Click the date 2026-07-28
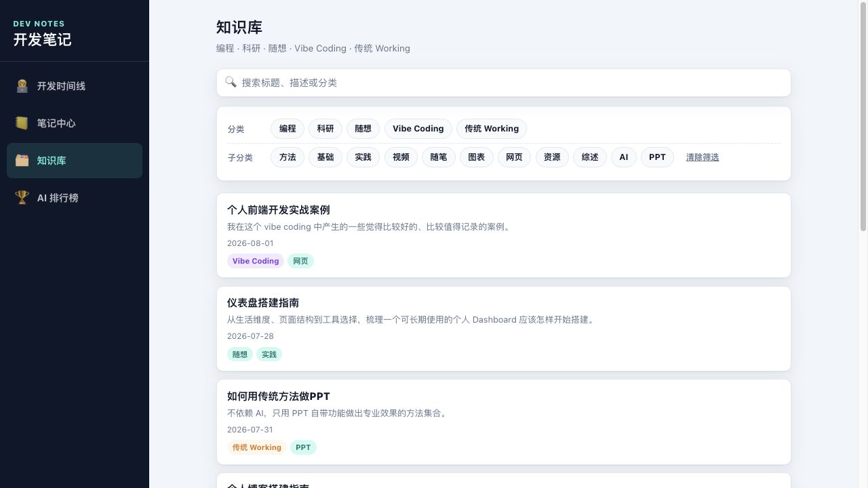This screenshot has width=868, height=488. point(250,336)
